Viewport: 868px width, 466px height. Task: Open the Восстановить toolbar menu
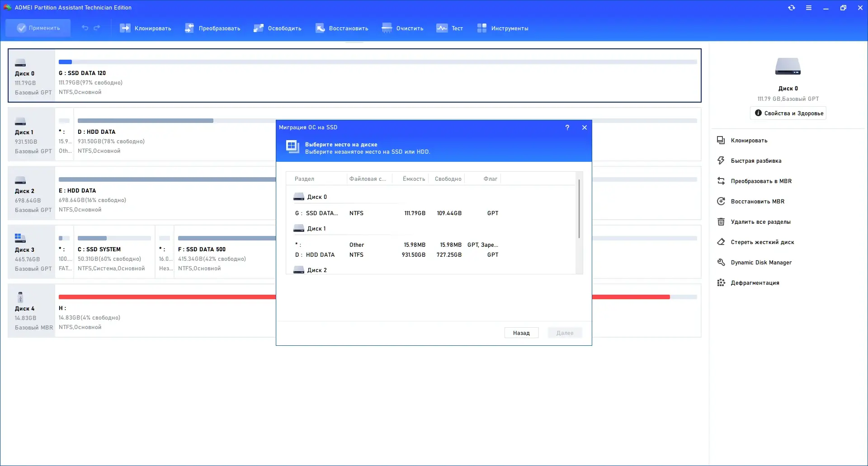pos(342,28)
